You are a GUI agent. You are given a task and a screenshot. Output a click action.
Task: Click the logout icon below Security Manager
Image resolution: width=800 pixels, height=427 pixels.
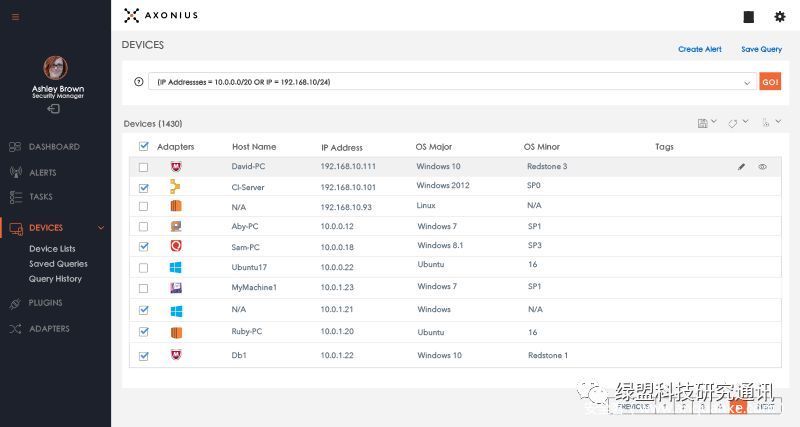54,109
